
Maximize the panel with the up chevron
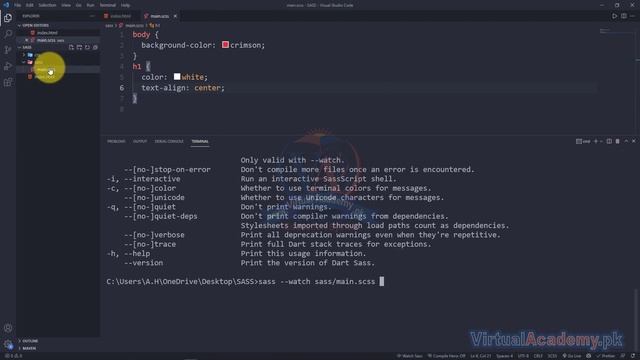(626, 141)
